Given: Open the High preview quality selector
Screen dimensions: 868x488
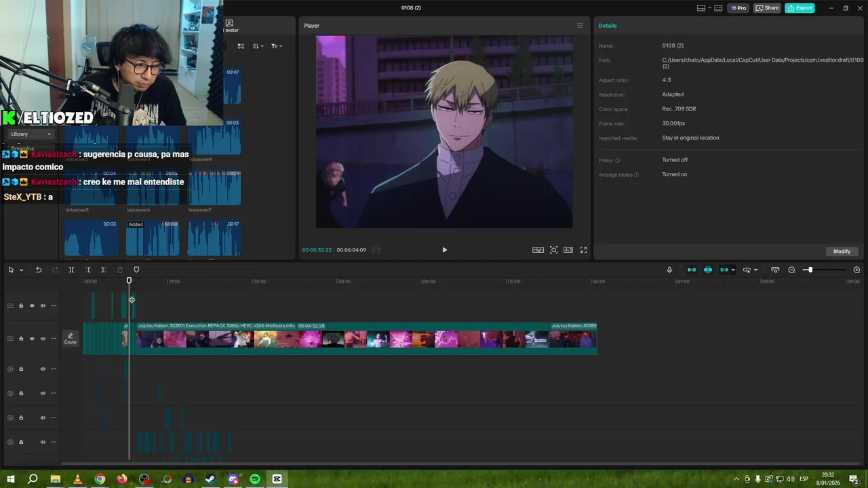Looking at the screenshot, I should pyautogui.click(x=538, y=250).
